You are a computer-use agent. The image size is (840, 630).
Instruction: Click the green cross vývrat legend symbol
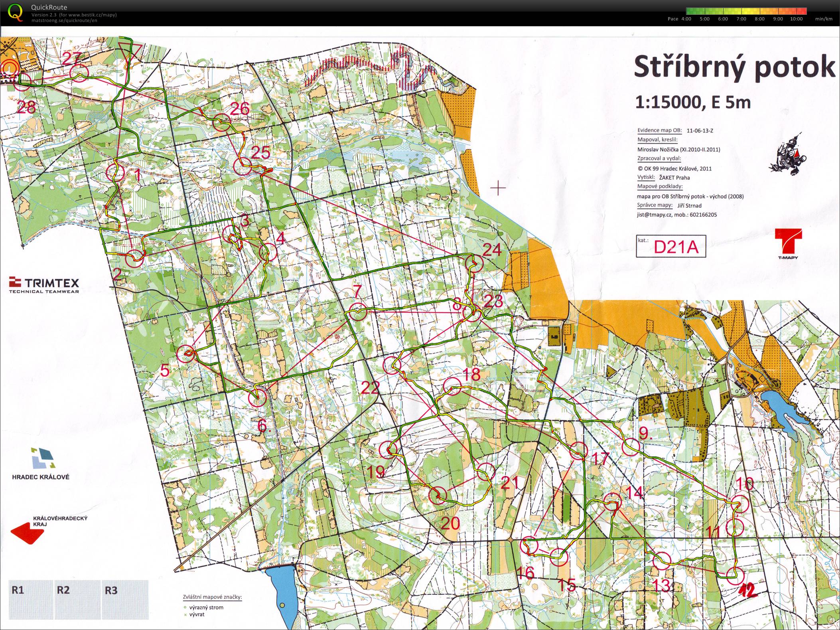click(185, 614)
